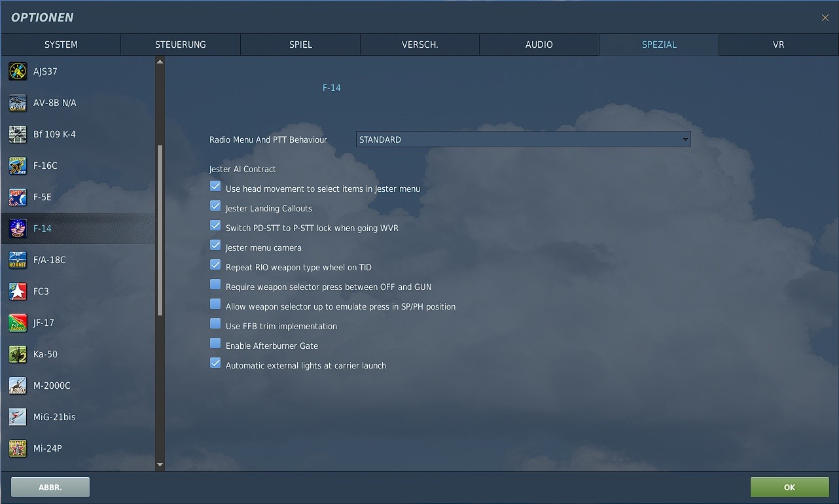Open the AV-8B N/A module icon
The image size is (839, 504).
pyautogui.click(x=18, y=103)
